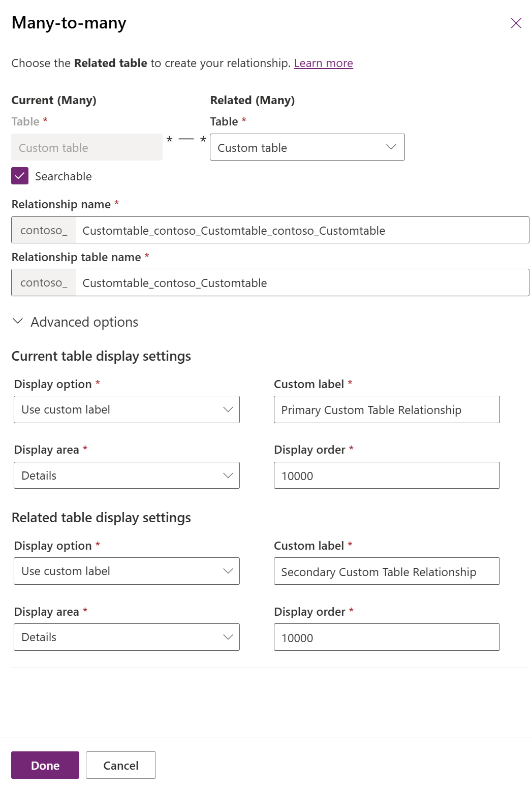
Task: Open the Learn more link
Action: [x=323, y=64]
